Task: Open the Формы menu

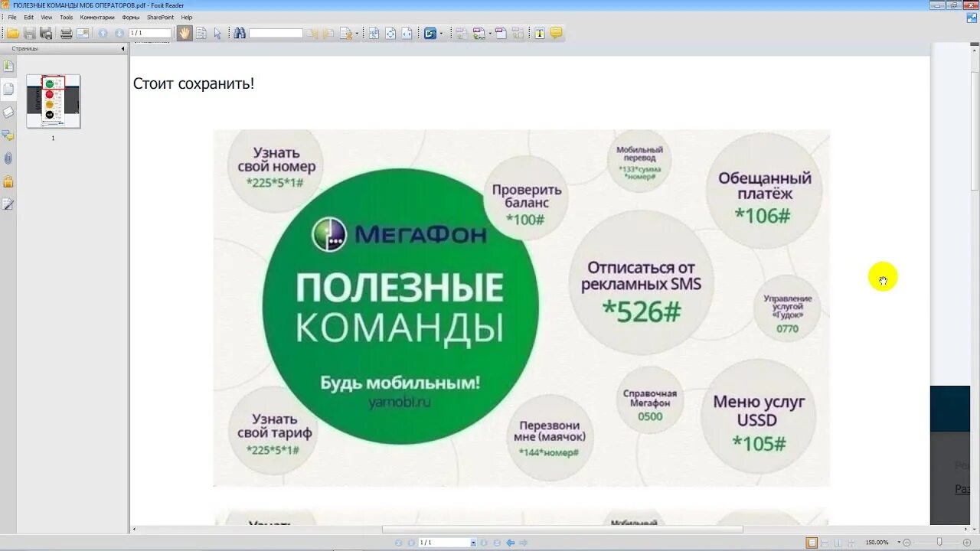Action: click(x=131, y=17)
